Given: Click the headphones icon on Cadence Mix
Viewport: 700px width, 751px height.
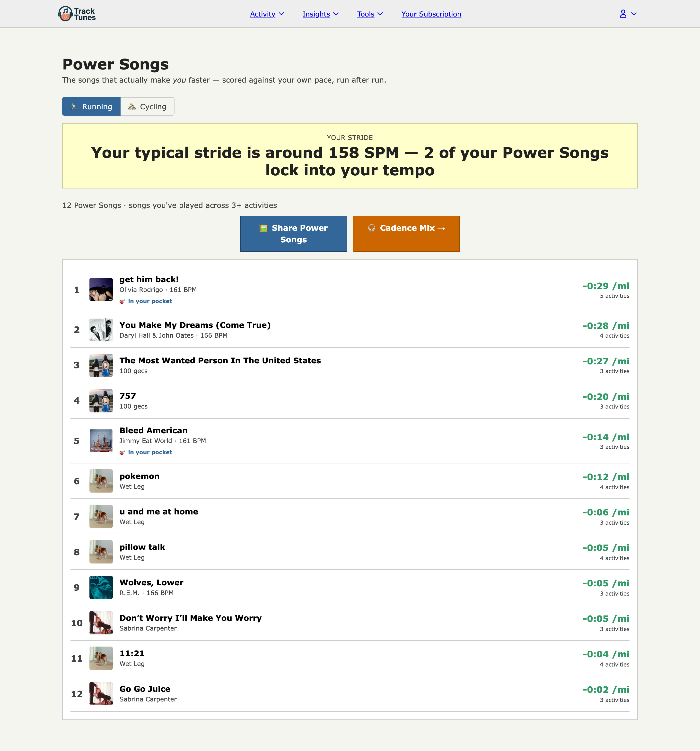Looking at the screenshot, I should point(372,228).
